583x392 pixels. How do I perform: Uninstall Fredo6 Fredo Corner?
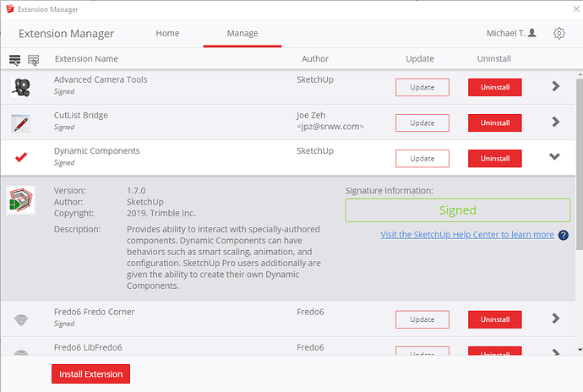495,319
